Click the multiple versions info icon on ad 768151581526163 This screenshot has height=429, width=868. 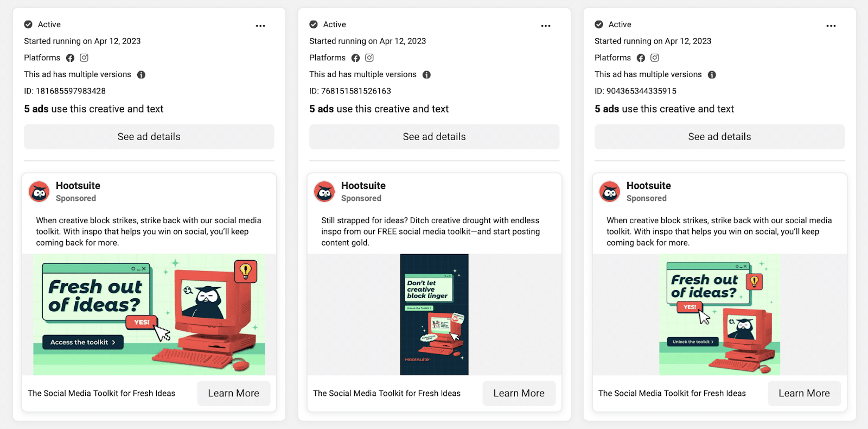click(426, 74)
